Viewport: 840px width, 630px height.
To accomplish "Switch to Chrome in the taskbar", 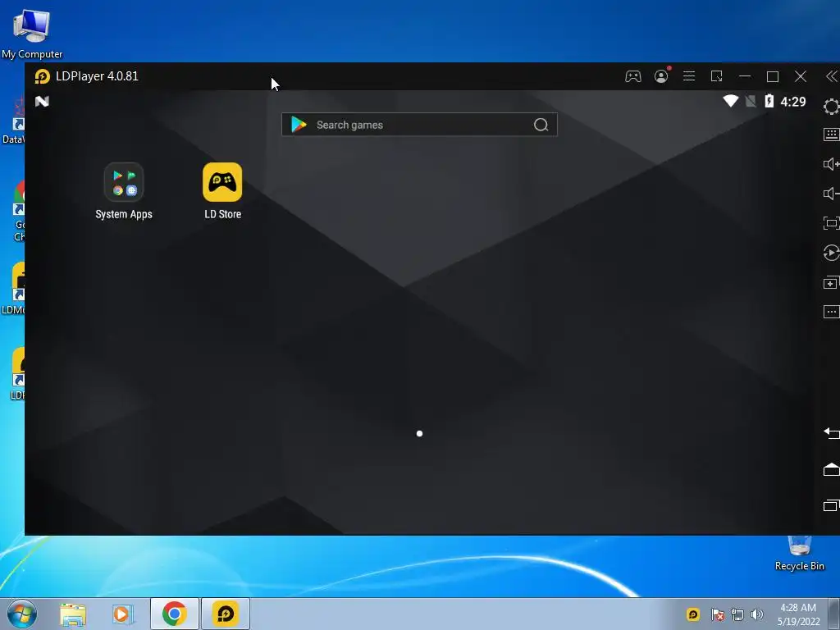I will tap(174, 614).
